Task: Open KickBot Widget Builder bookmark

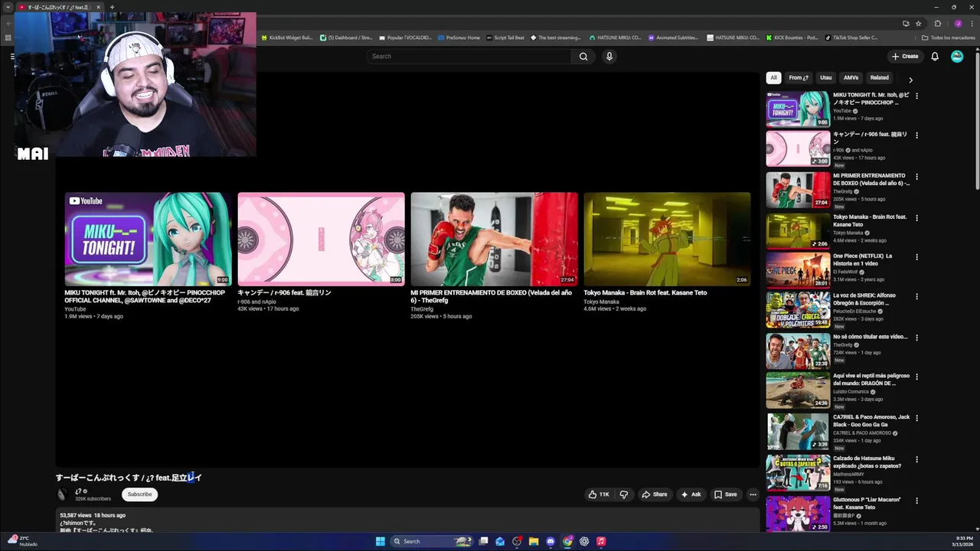Action: pyautogui.click(x=287, y=37)
